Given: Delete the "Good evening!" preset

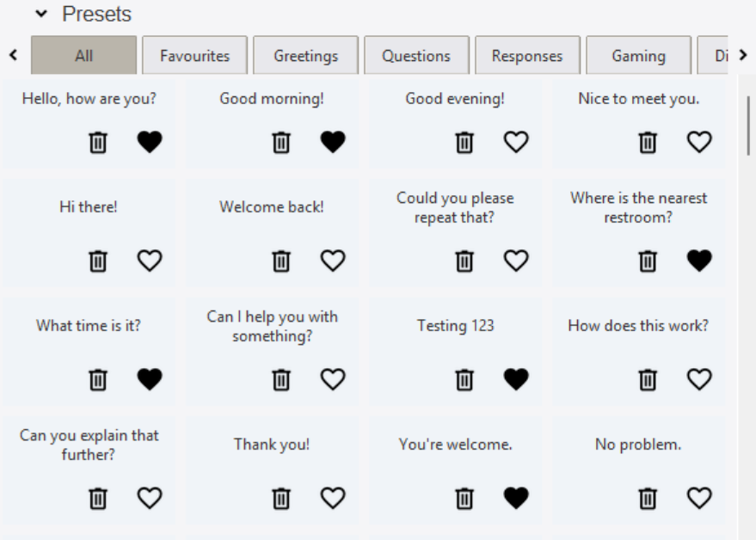Looking at the screenshot, I should [x=464, y=142].
